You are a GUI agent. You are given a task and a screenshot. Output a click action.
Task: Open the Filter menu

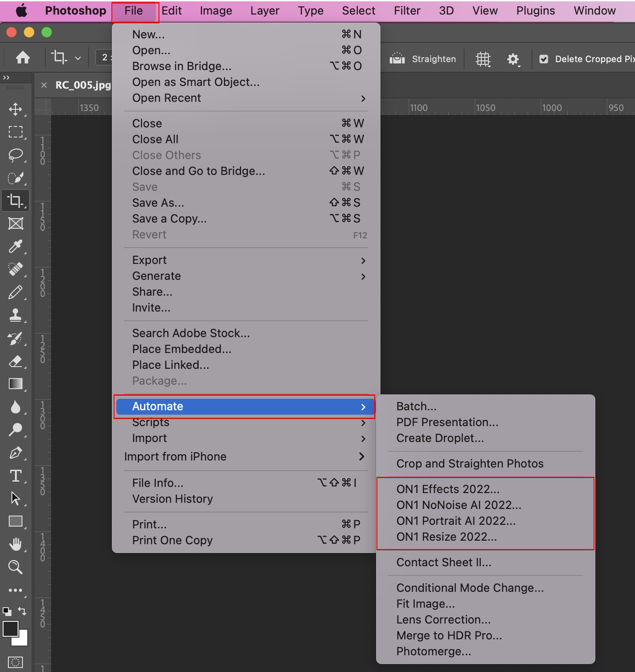407,11
